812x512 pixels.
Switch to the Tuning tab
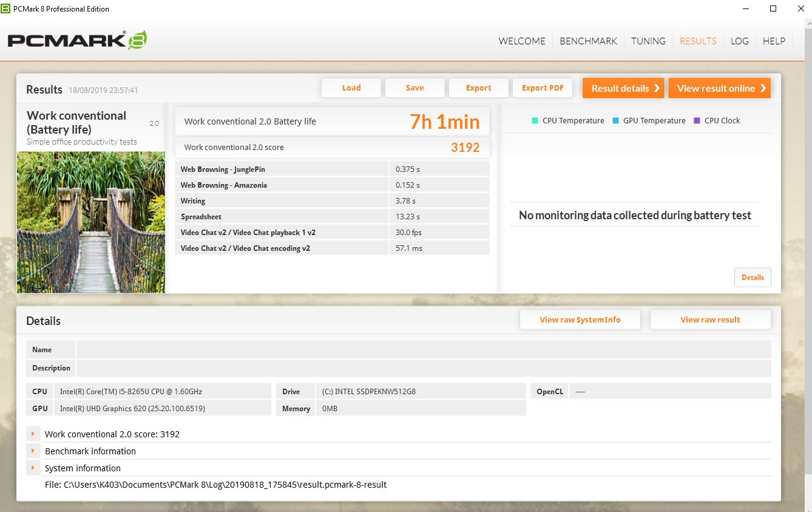tap(648, 41)
